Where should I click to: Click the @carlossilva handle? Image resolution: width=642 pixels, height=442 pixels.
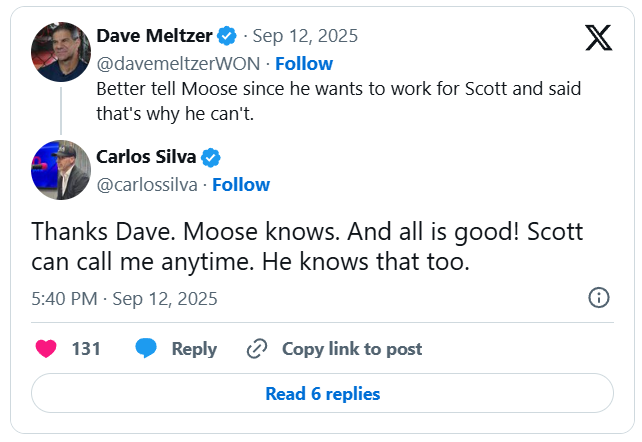(148, 185)
